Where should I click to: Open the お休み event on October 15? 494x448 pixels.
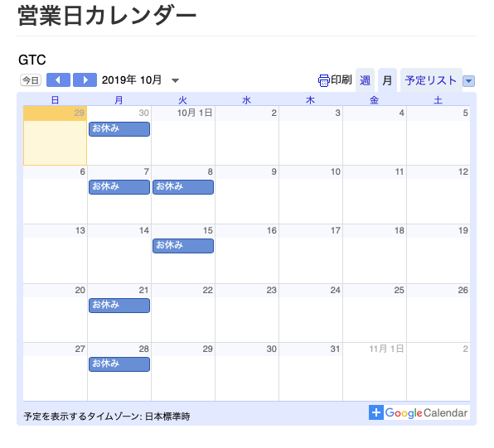click(183, 246)
